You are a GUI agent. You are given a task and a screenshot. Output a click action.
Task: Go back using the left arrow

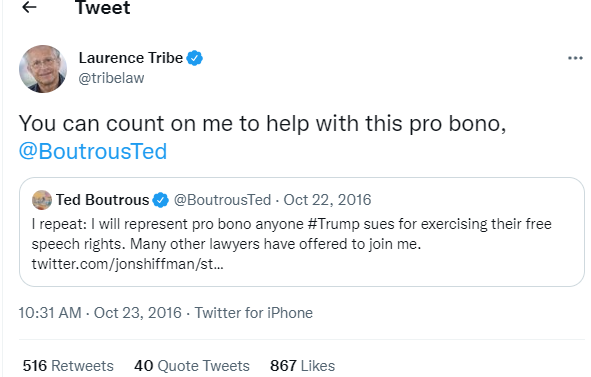click(29, 7)
